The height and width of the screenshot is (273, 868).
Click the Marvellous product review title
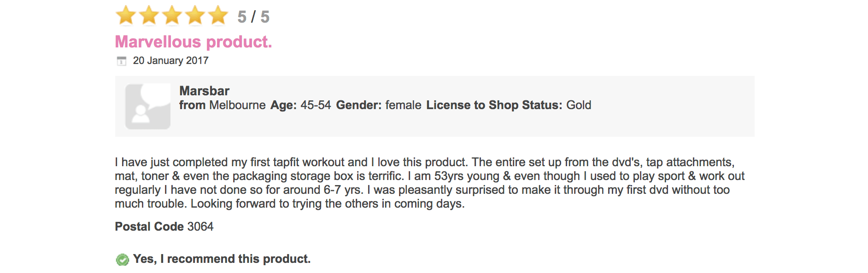[194, 42]
